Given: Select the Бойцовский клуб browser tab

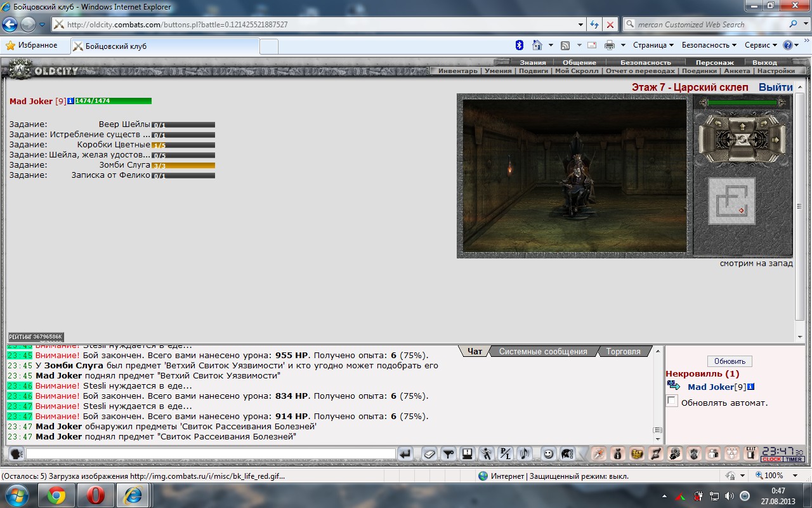Looking at the screenshot, I should (165, 46).
